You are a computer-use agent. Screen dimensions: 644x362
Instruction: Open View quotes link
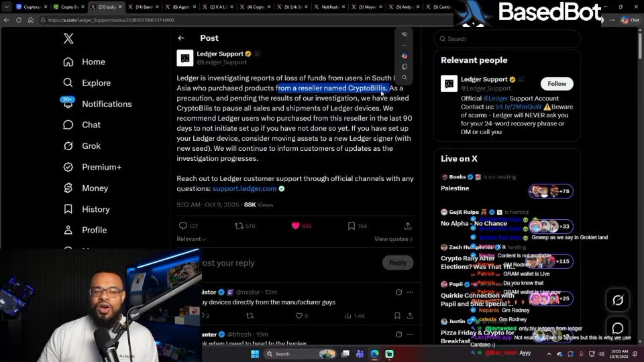(393, 239)
